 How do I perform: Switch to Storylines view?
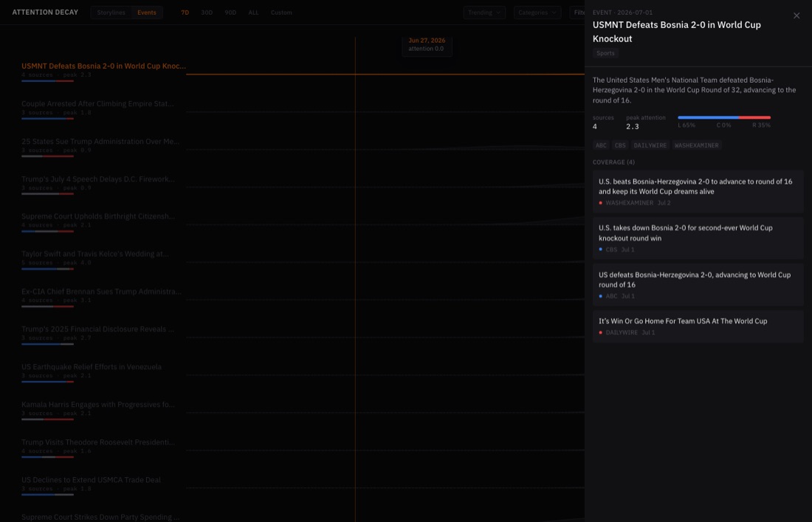tap(111, 13)
